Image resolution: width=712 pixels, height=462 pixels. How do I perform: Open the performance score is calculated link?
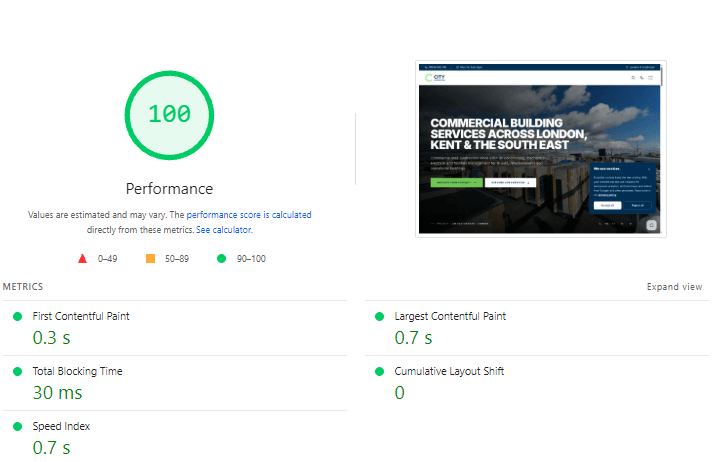249,215
